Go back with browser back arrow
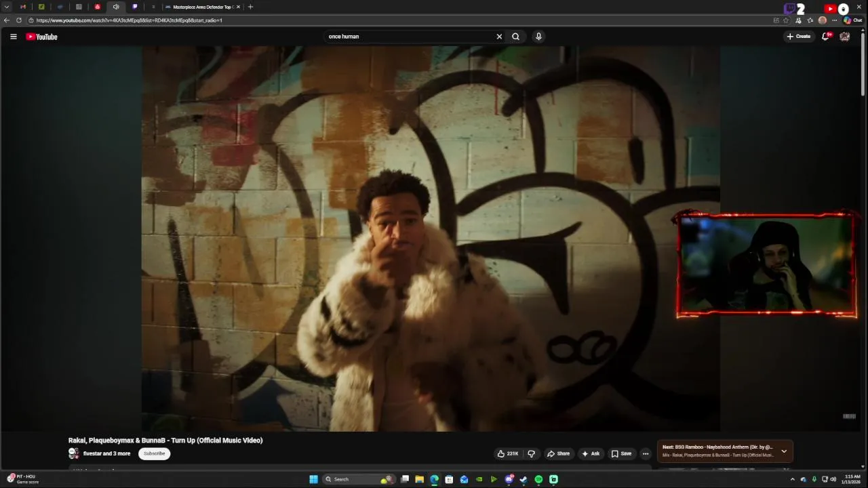 [7, 20]
